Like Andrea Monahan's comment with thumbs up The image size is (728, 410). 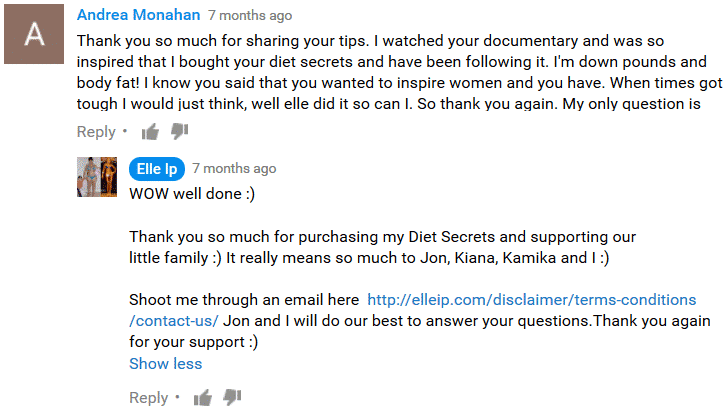coord(150,132)
